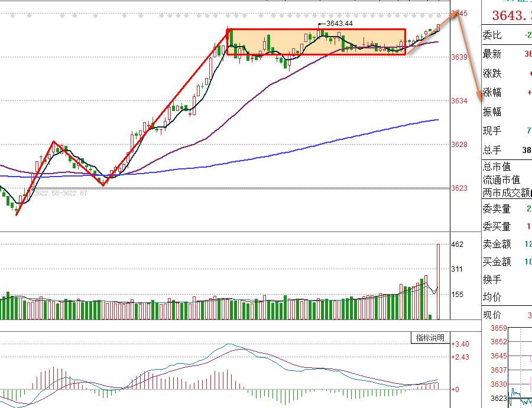Image resolution: width=532 pixels, height=408 pixels.
Task: Click the 3643.44 high price label
Action: pyautogui.click(x=339, y=24)
